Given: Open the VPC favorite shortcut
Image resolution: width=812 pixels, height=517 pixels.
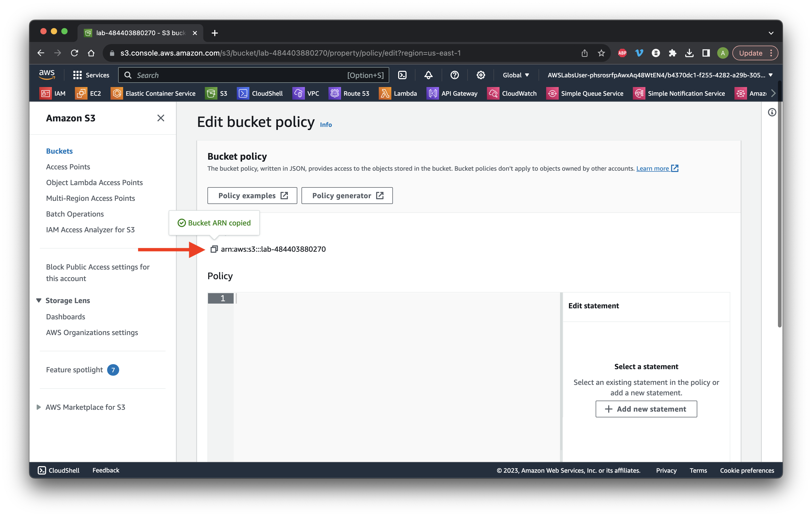Looking at the screenshot, I should click(x=306, y=94).
